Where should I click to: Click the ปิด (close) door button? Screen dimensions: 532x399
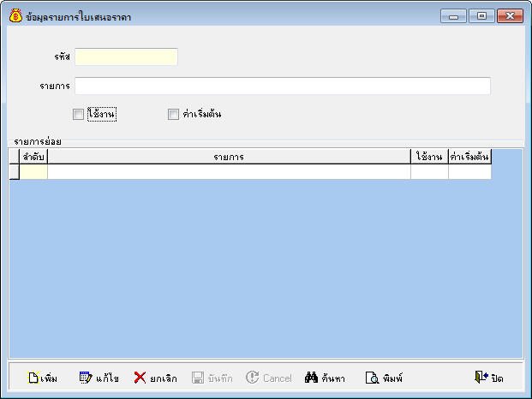pos(488,378)
